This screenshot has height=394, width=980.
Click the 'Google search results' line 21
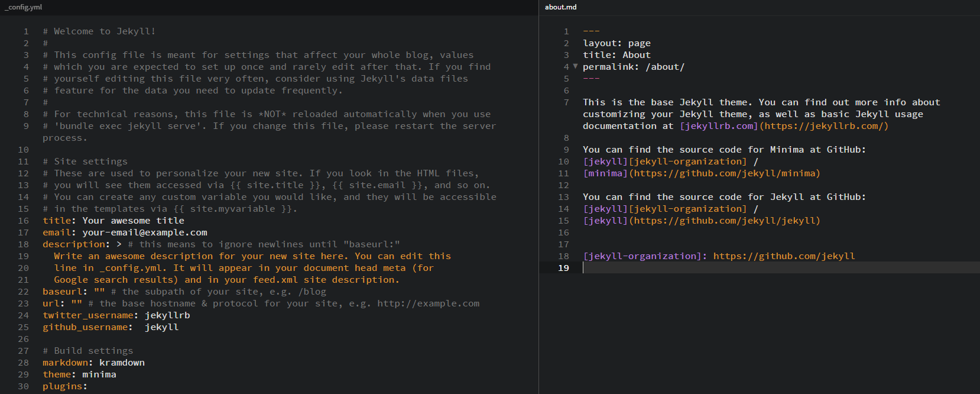(x=227, y=280)
